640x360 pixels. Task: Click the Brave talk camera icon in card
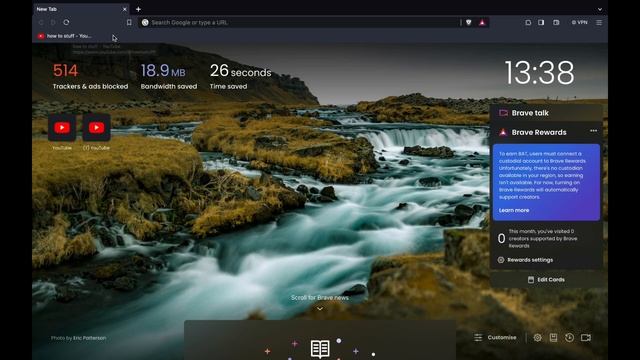click(x=503, y=113)
